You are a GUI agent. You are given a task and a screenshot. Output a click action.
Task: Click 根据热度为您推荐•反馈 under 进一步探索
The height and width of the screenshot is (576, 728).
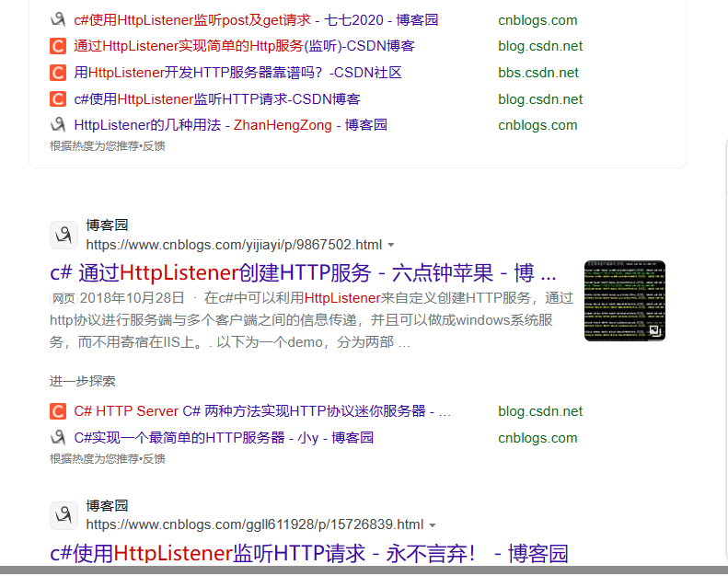point(108,459)
